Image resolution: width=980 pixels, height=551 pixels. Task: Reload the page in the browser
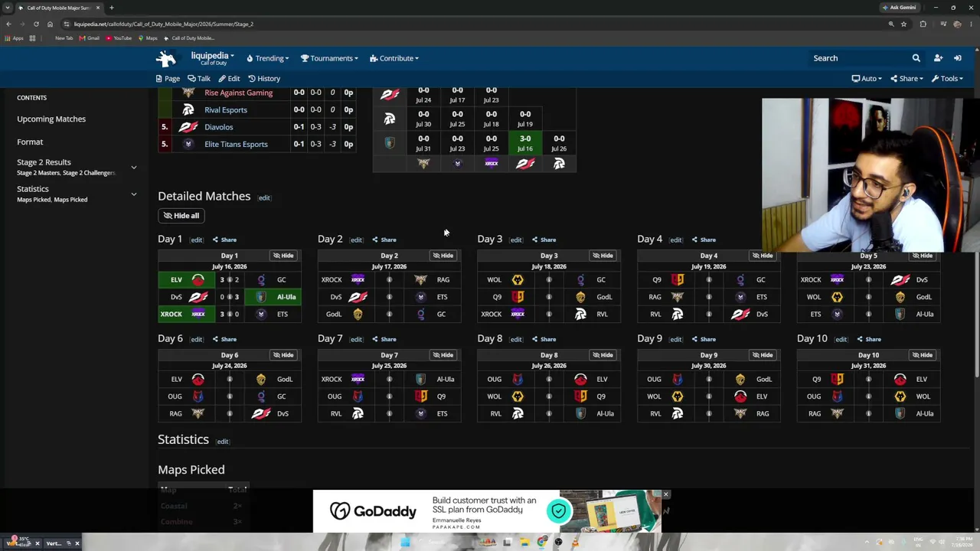[36, 24]
